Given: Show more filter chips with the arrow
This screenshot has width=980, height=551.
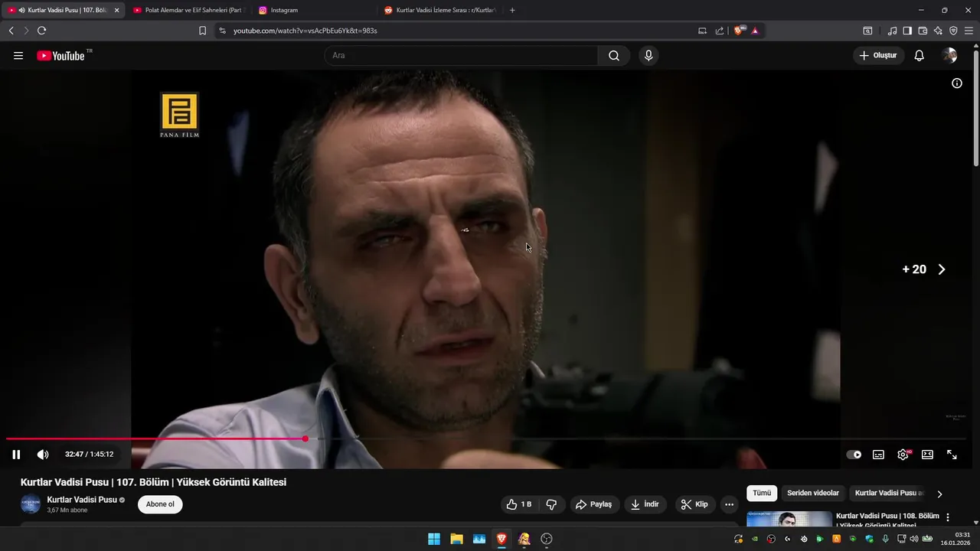Looking at the screenshot, I should (x=939, y=494).
